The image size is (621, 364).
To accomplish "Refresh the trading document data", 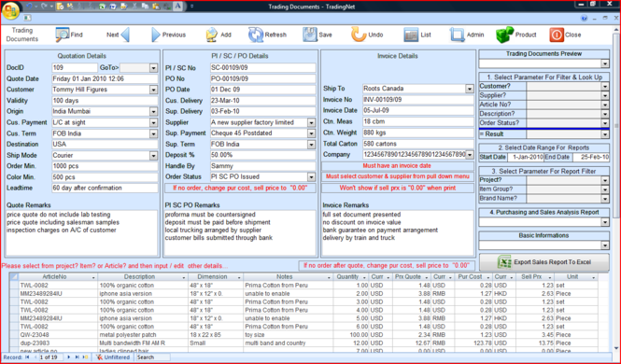I will tap(267, 35).
